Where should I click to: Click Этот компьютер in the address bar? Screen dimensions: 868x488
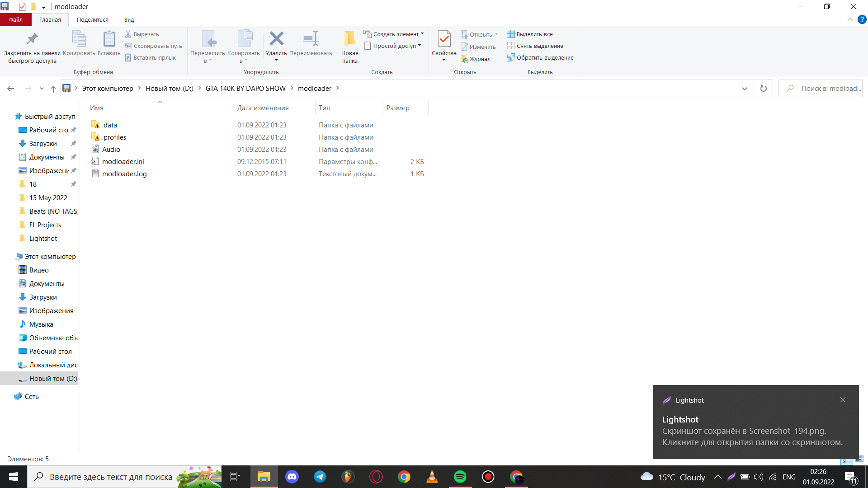pyautogui.click(x=108, y=89)
